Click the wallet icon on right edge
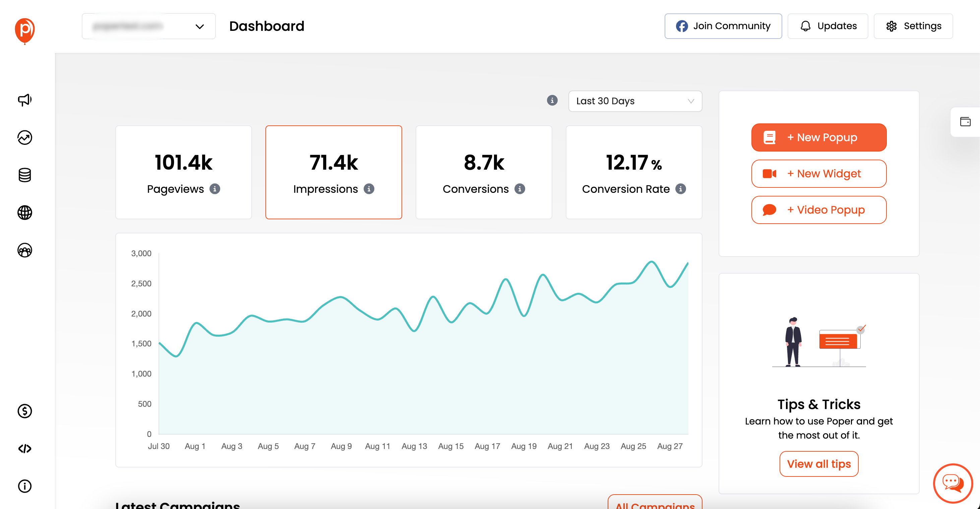 point(965,122)
